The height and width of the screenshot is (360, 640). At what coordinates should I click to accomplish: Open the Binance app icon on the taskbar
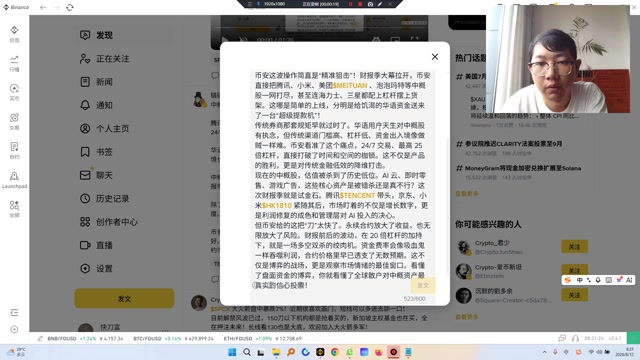320,352
